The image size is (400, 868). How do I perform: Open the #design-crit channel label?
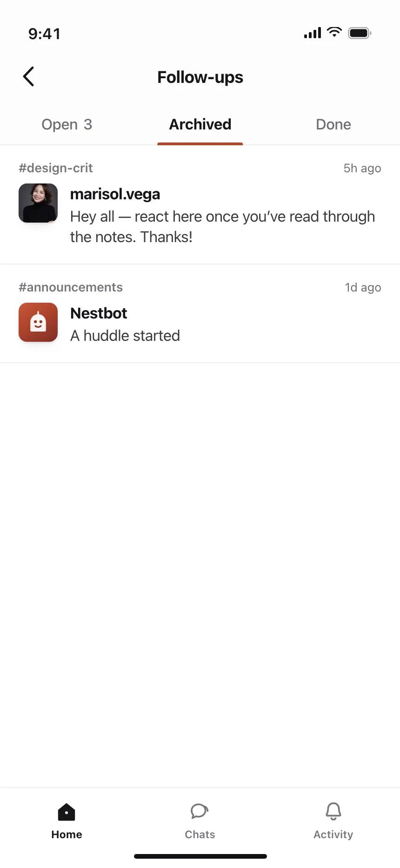[x=56, y=168]
